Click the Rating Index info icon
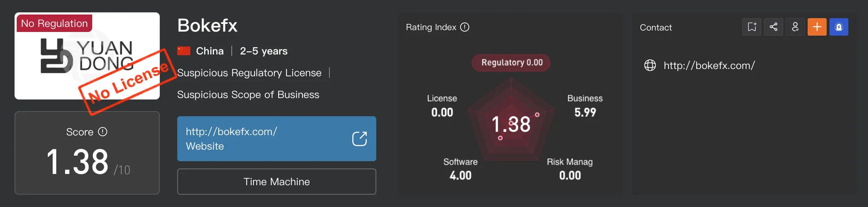This screenshot has height=207, width=868. [x=465, y=27]
